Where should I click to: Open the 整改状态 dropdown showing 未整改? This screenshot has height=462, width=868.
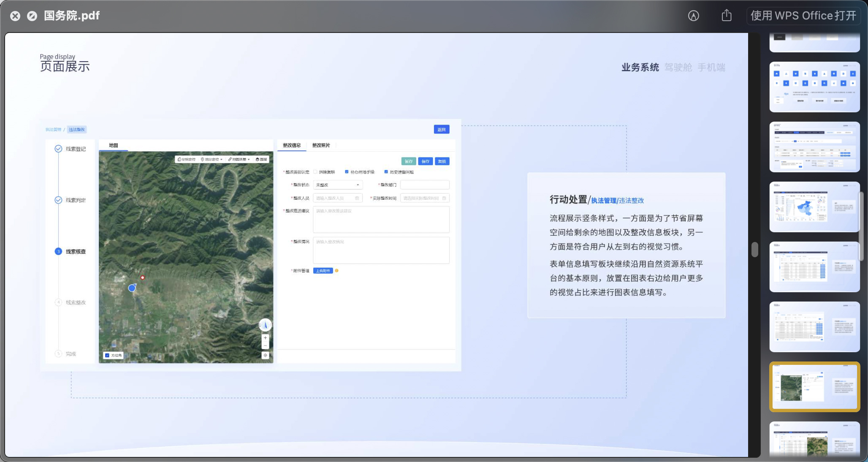338,185
